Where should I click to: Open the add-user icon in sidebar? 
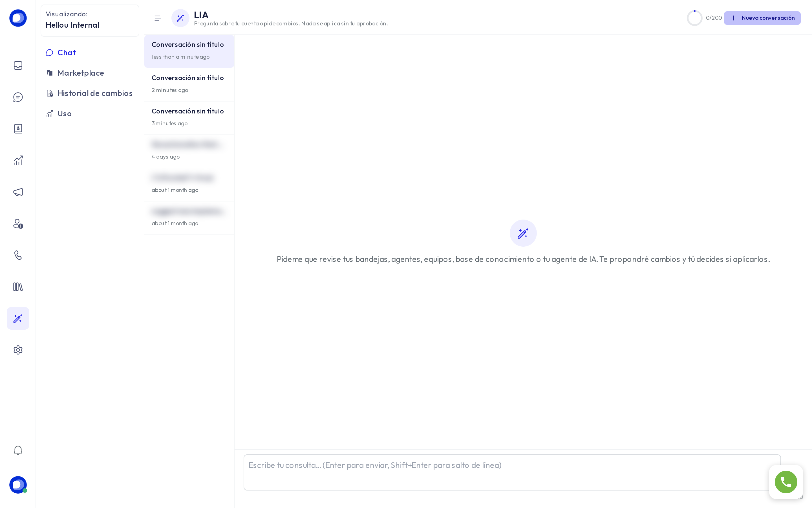point(18,224)
